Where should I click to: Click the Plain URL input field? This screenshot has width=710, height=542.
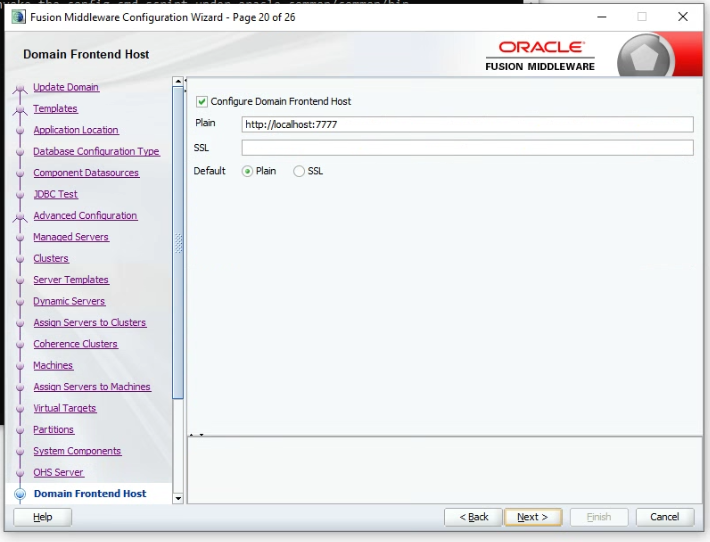tap(467, 125)
